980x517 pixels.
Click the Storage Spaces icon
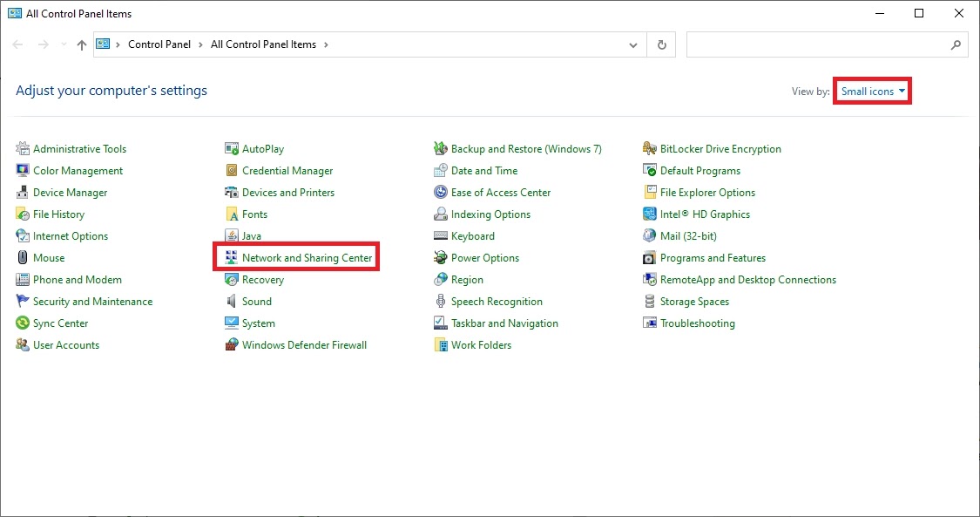pyautogui.click(x=650, y=302)
